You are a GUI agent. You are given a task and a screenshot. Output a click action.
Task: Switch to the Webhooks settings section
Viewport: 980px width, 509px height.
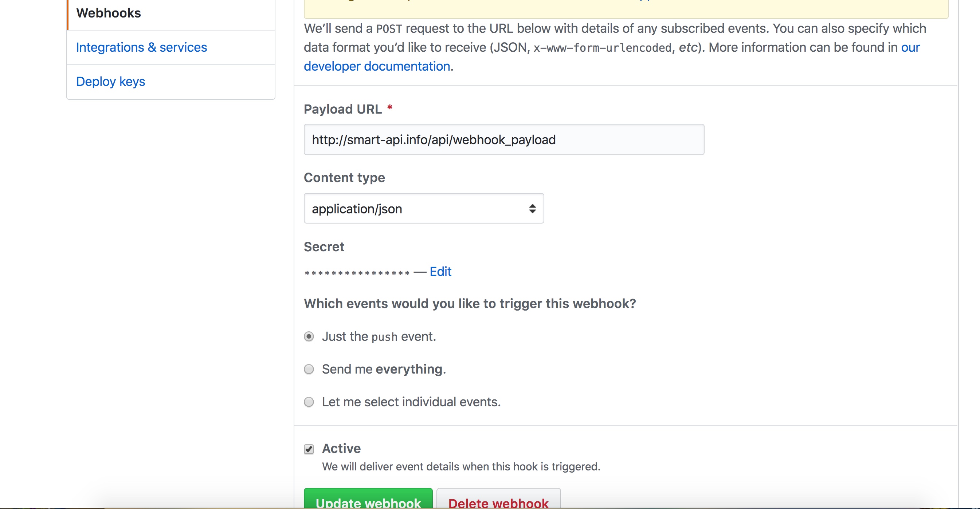pyautogui.click(x=109, y=12)
